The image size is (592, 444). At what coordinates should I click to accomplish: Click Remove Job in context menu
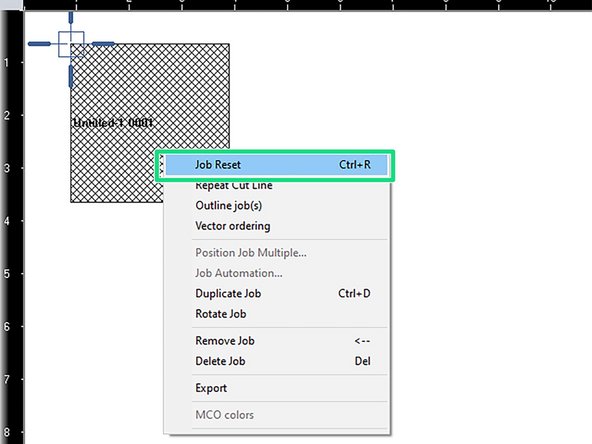click(276, 341)
